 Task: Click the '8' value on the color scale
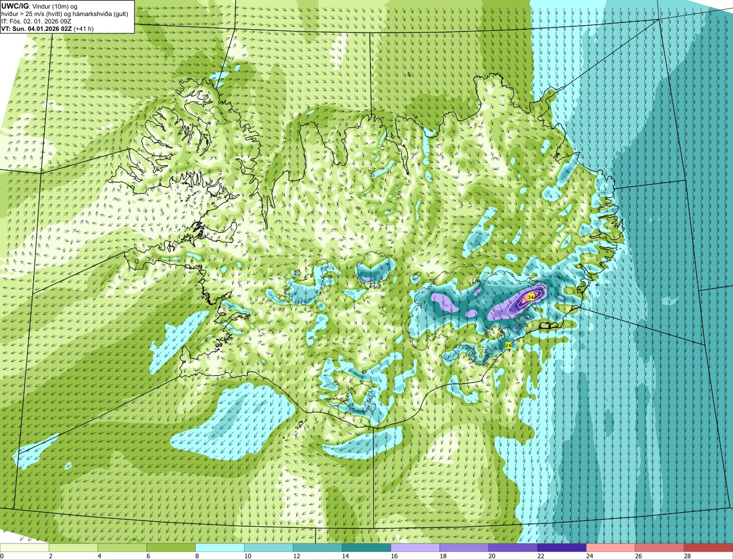[x=197, y=556]
